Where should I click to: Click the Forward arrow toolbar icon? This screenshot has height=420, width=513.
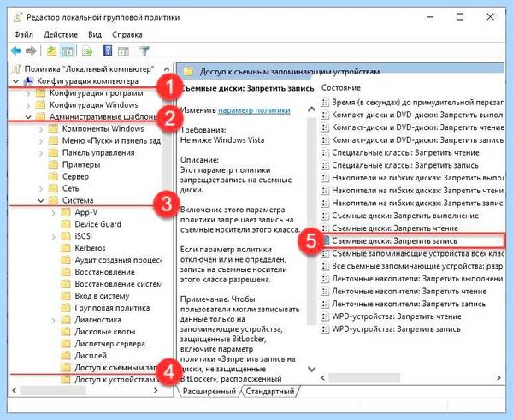(x=31, y=50)
